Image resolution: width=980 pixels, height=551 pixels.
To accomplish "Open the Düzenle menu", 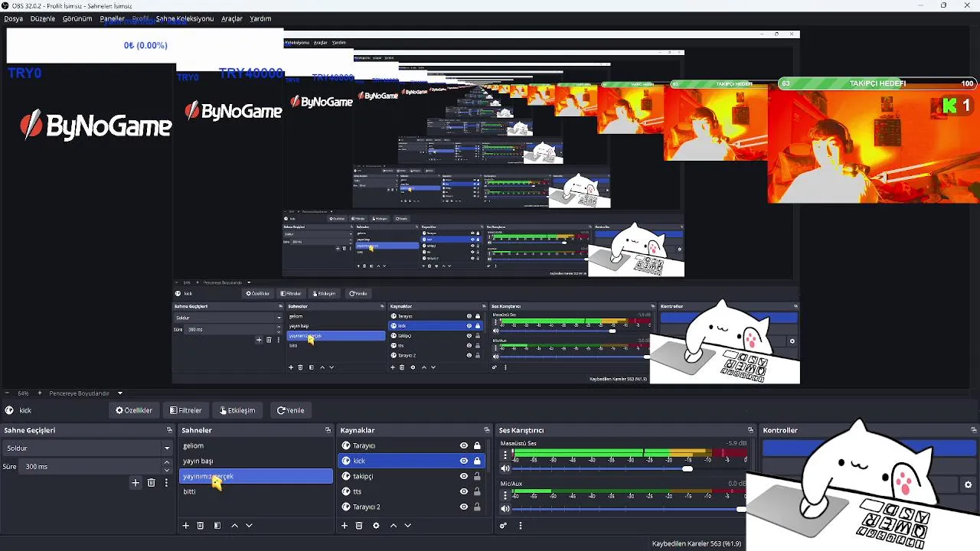I will tap(43, 18).
